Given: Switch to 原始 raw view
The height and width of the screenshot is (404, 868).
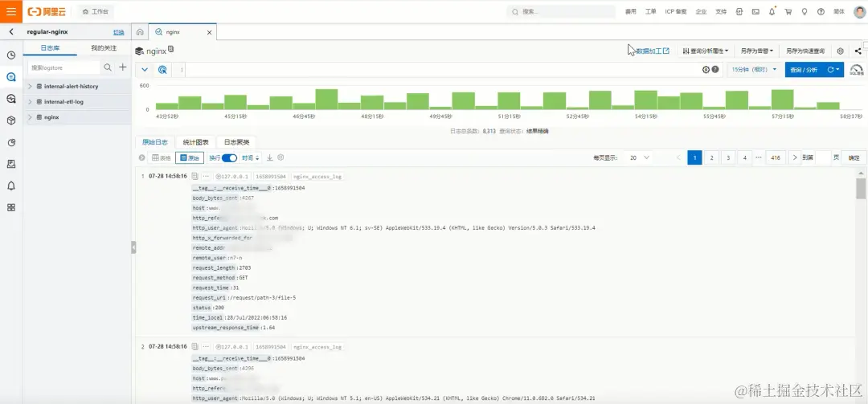Looking at the screenshot, I should tap(190, 157).
